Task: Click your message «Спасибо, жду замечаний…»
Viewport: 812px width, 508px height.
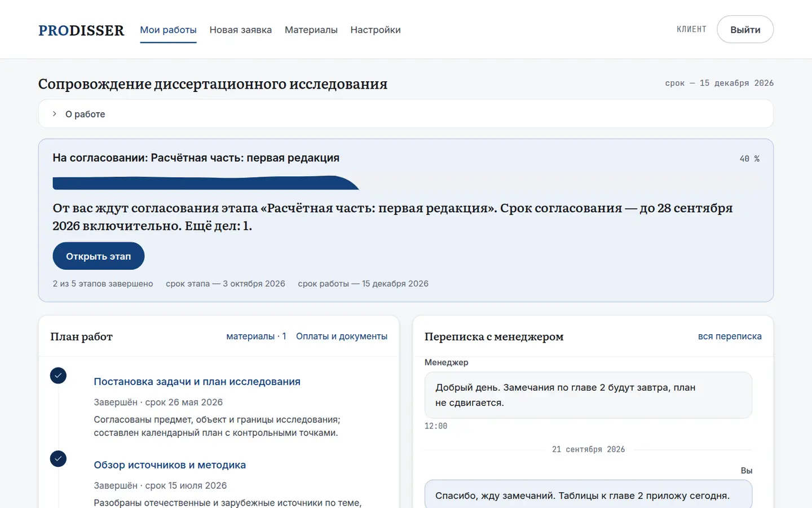Action: 588,494
